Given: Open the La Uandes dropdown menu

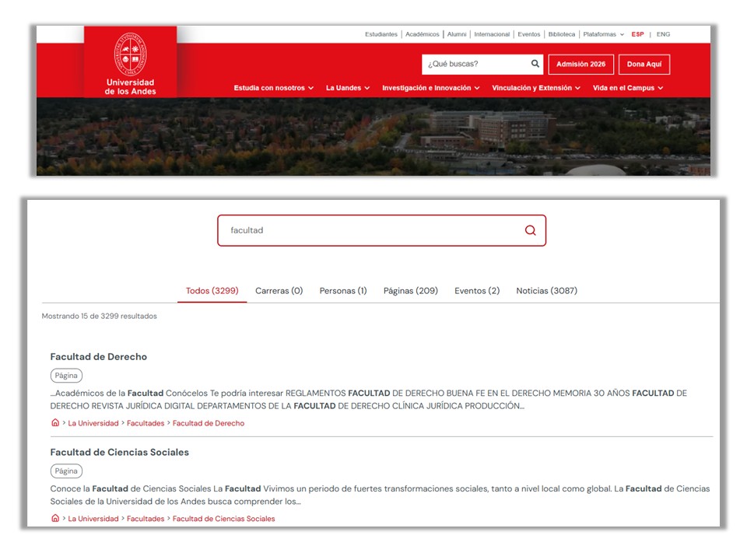Looking at the screenshot, I should (x=348, y=88).
